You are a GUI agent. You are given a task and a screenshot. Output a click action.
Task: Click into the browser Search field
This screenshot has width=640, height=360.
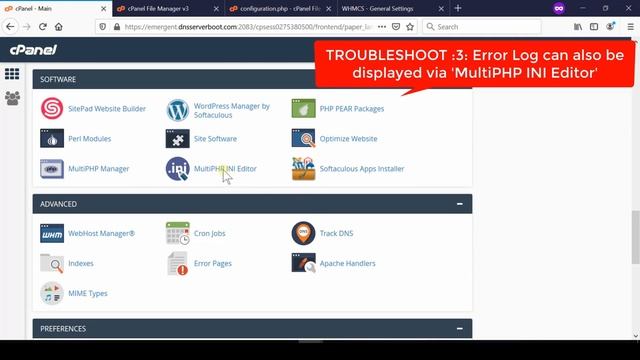click(x=482, y=27)
